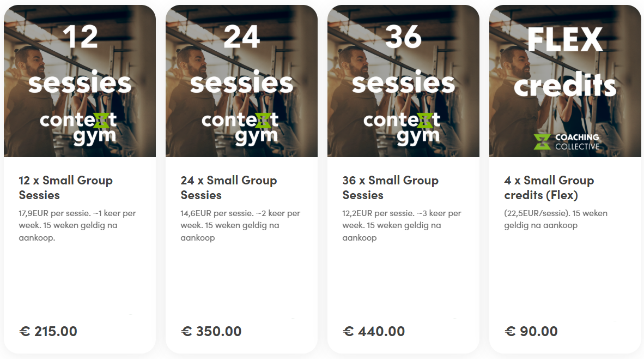Image resolution: width=644 pixels, height=359 pixels.
Task: Click context gym logo on 24 sessies card
Action: [240, 129]
